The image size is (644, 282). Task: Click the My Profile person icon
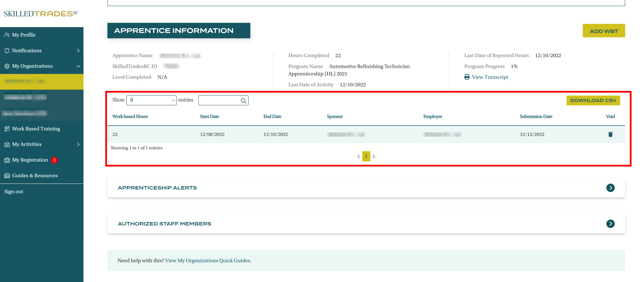click(7, 35)
